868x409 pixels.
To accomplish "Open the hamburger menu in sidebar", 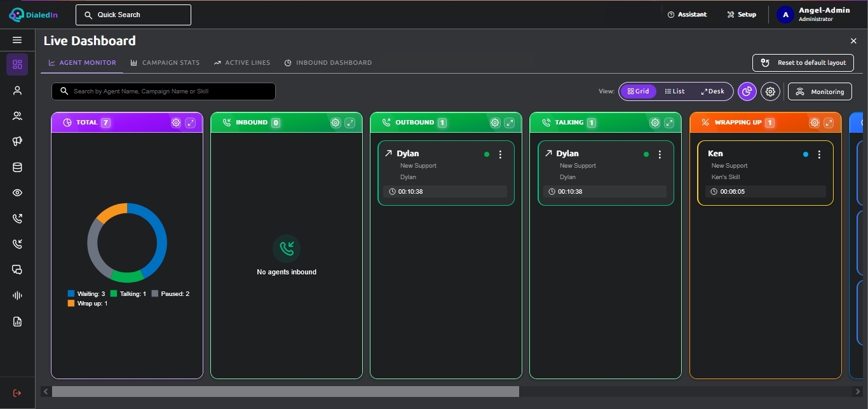I will click(17, 40).
